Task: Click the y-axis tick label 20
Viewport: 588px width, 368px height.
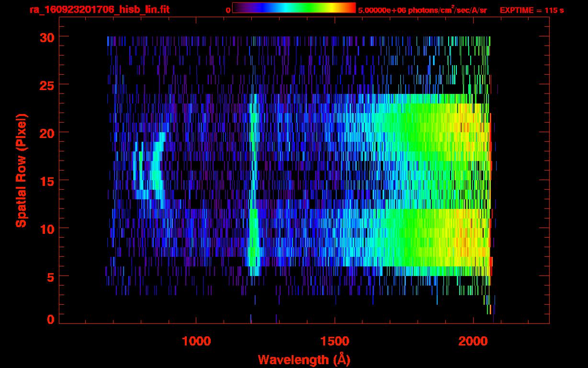Action: coord(47,133)
